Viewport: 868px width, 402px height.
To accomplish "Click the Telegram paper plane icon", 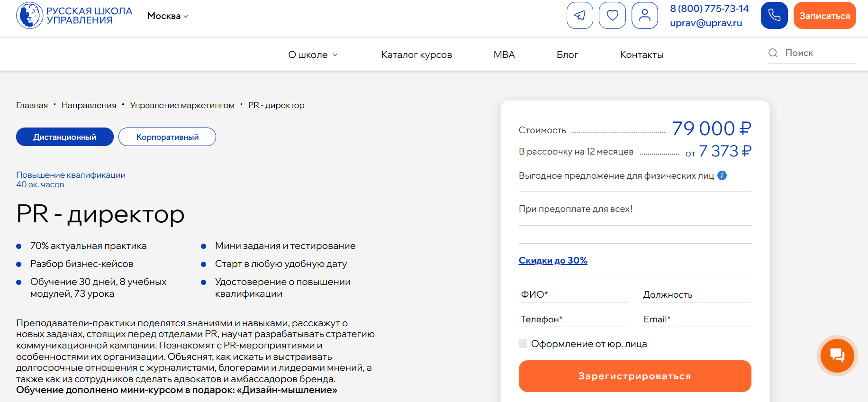I will tap(579, 16).
